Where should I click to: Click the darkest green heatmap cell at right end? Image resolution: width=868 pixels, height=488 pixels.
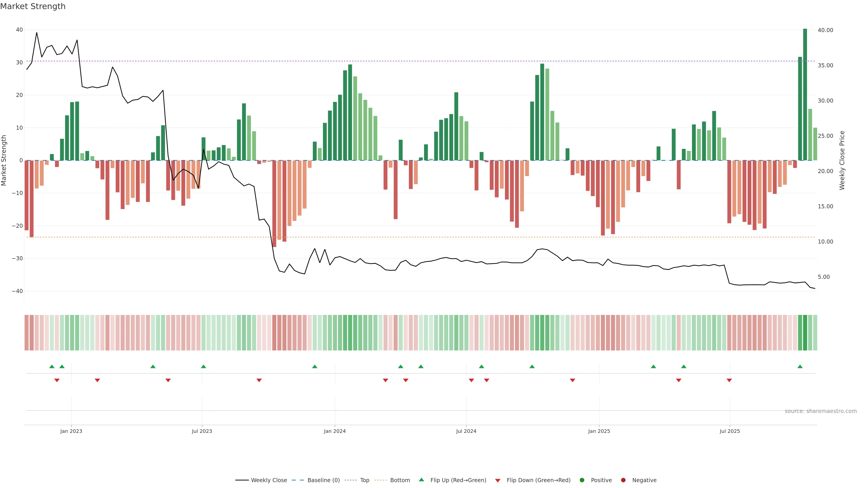coord(805,333)
